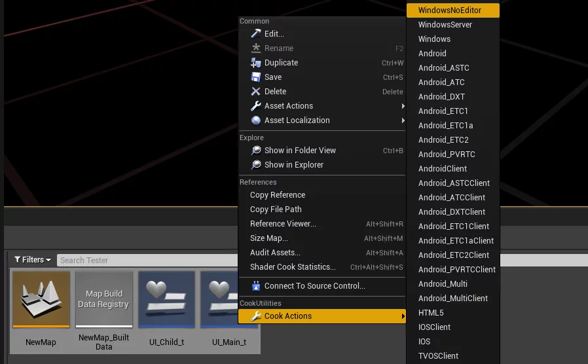Choose HTML5 cook target
588x364 pixels.
pyautogui.click(x=431, y=313)
